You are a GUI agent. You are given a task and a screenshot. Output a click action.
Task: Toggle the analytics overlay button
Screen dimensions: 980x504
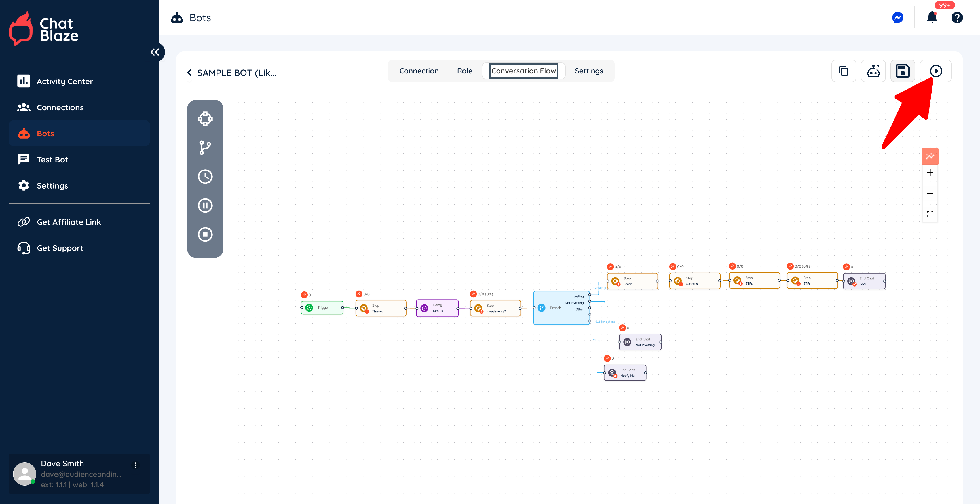[930, 156]
